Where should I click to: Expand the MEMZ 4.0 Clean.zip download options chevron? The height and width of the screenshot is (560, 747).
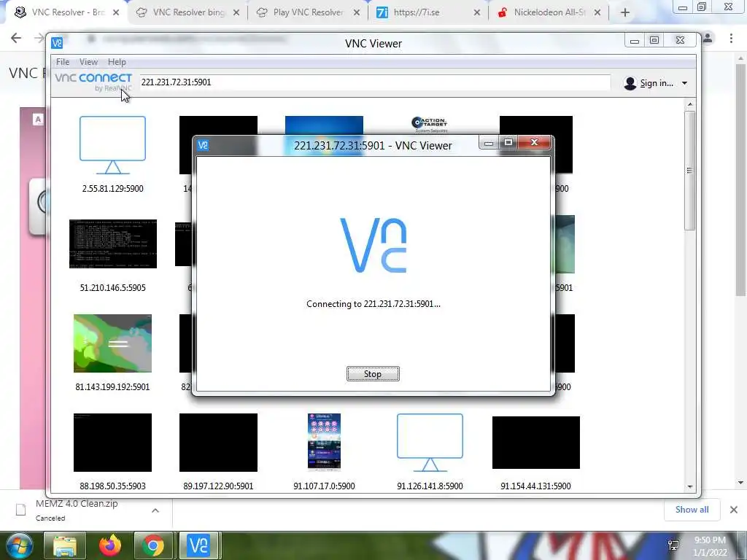tap(155, 510)
